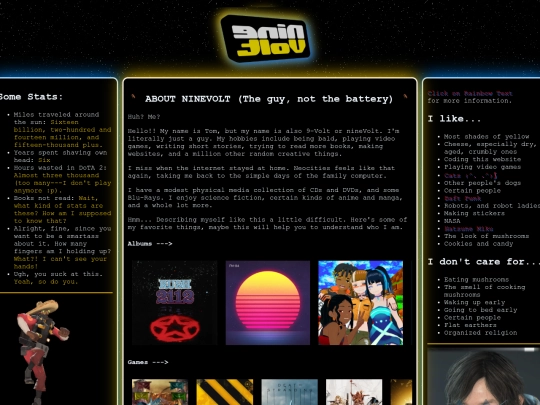Click 'Robots, and robot ladies' item
This screenshot has height=405, width=540.
tap(492, 206)
